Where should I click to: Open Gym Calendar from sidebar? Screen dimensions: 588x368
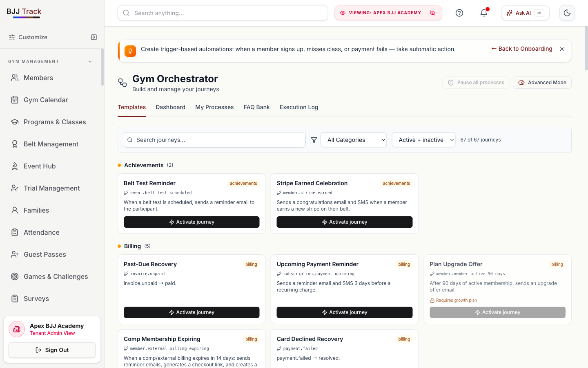pos(51,100)
